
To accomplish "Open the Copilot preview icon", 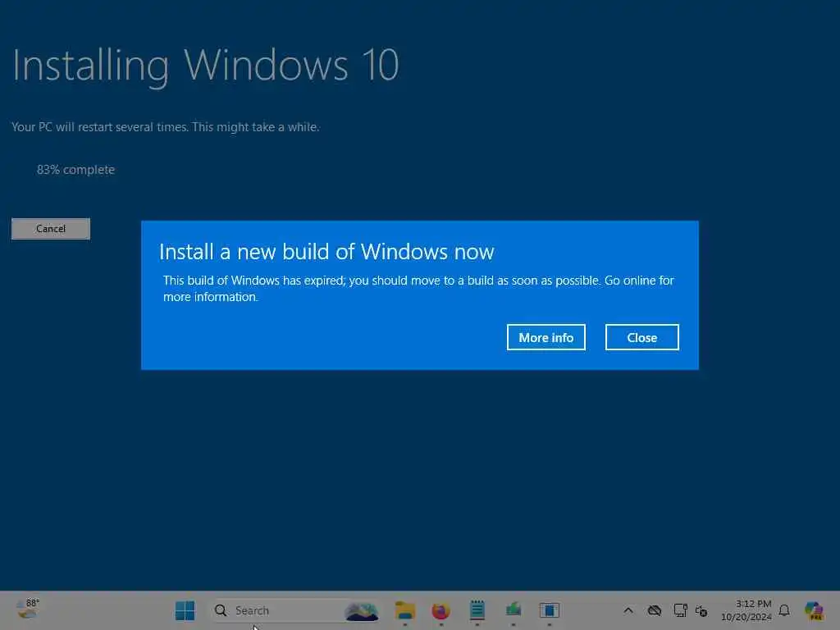I will pyautogui.click(x=814, y=610).
